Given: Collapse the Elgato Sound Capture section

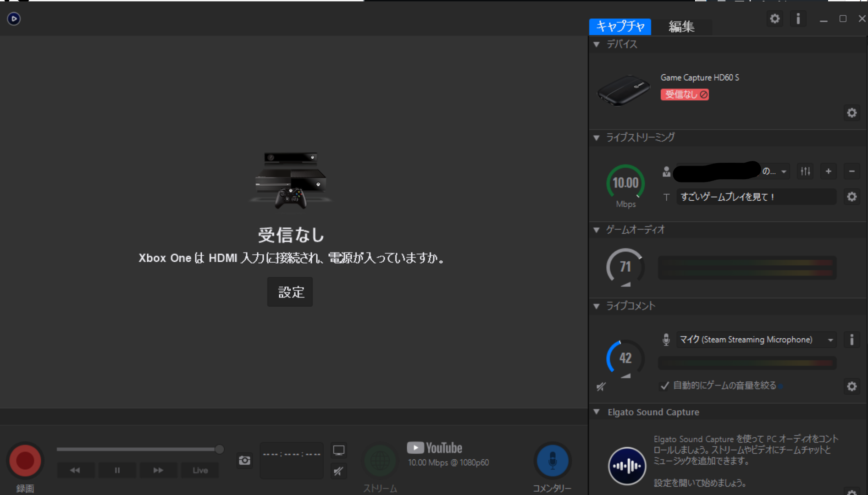Looking at the screenshot, I should tap(597, 412).
